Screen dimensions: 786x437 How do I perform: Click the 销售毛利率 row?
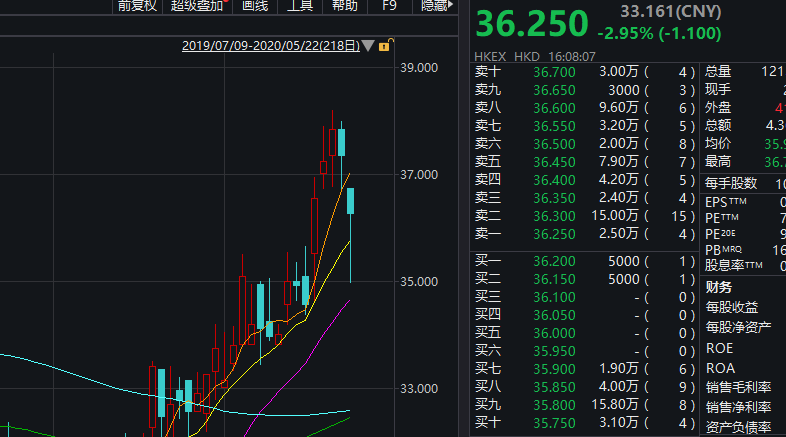(738, 387)
